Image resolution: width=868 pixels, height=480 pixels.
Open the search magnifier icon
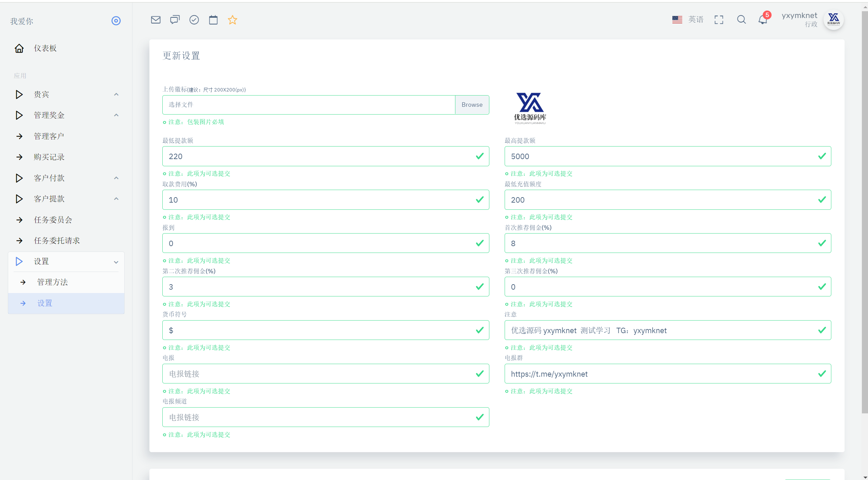click(741, 20)
